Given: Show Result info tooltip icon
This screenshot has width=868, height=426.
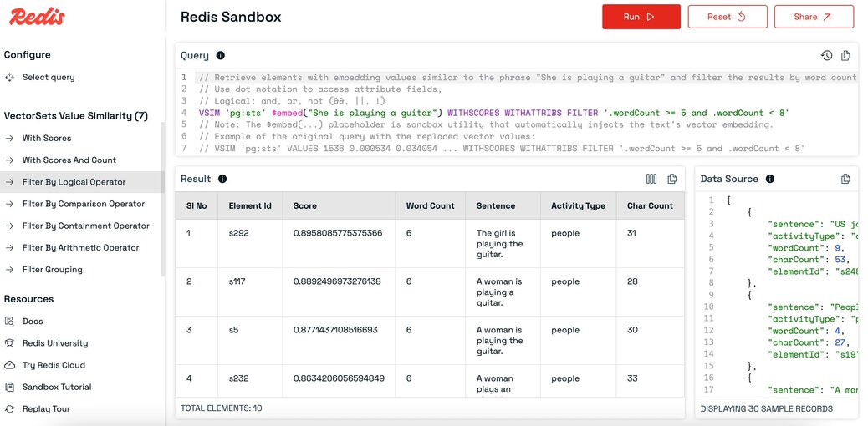Looking at the screenshot, I should click(222, 179).
